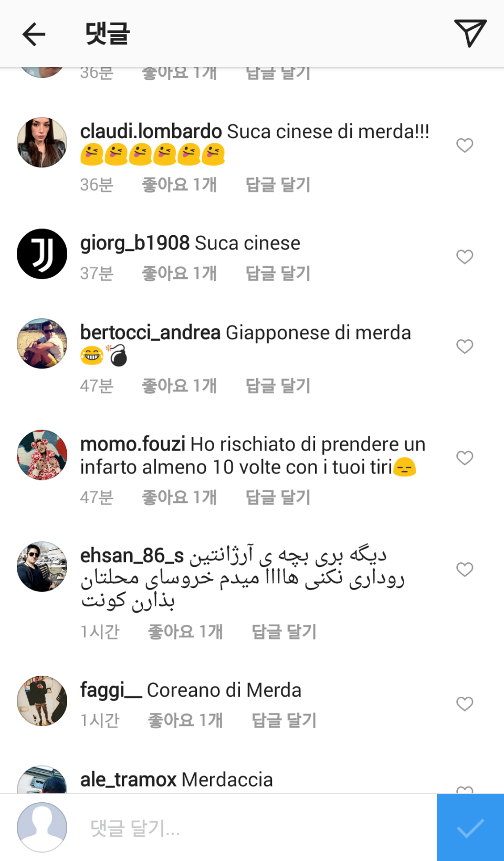504x861 pixels.
Task: Tap heart on ehsan_86_s's comment
Action: [465, 570]
